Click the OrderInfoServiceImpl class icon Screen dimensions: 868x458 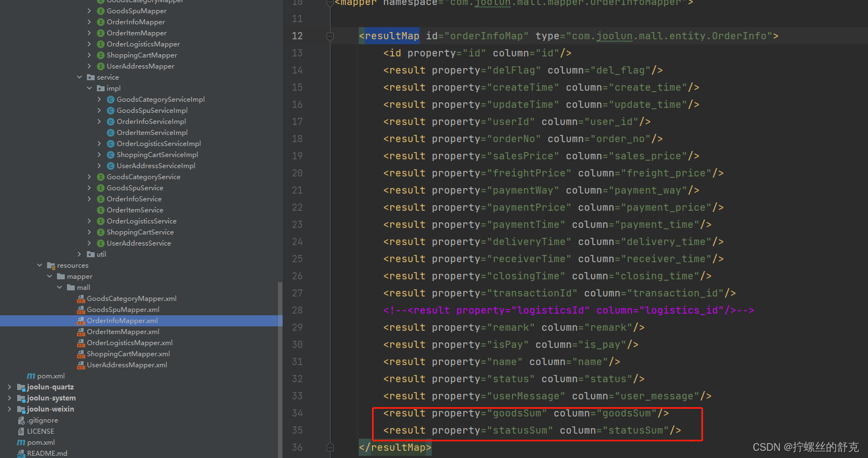click(111, 122)
